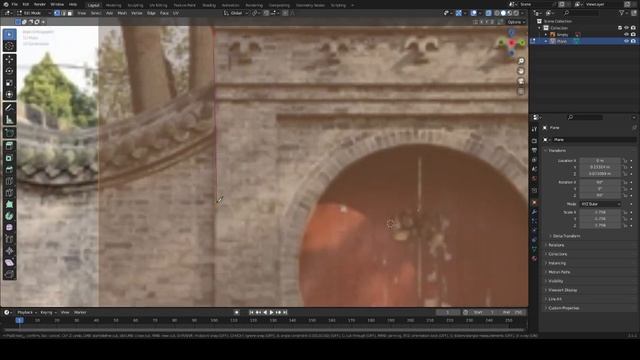Click the current frame marker in timeline
The height and width of the screenshot is (360, 640).
19,320
